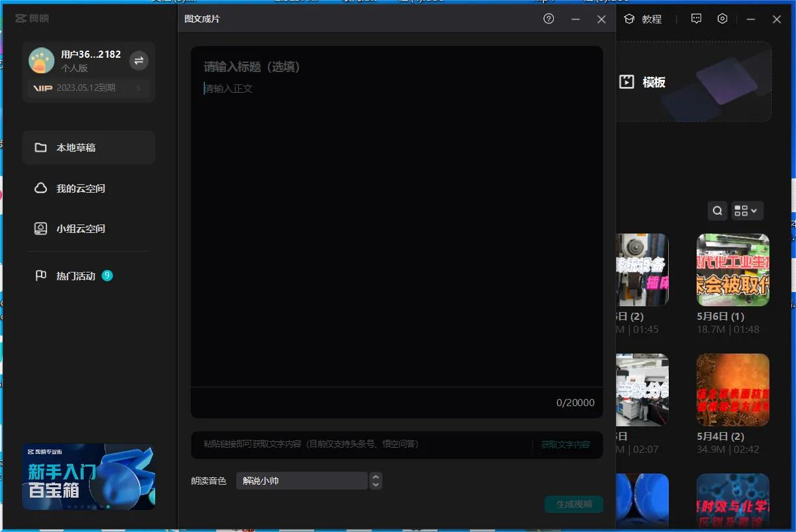Click the 教程 tutorial label

652,19
